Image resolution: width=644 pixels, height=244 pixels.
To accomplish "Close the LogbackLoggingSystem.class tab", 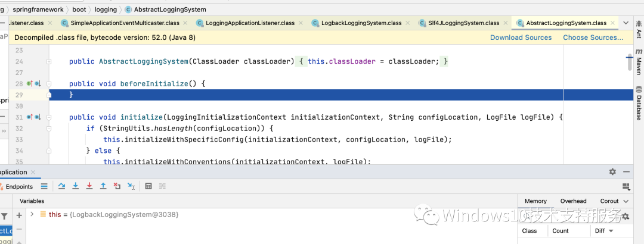I will point(407,23).
